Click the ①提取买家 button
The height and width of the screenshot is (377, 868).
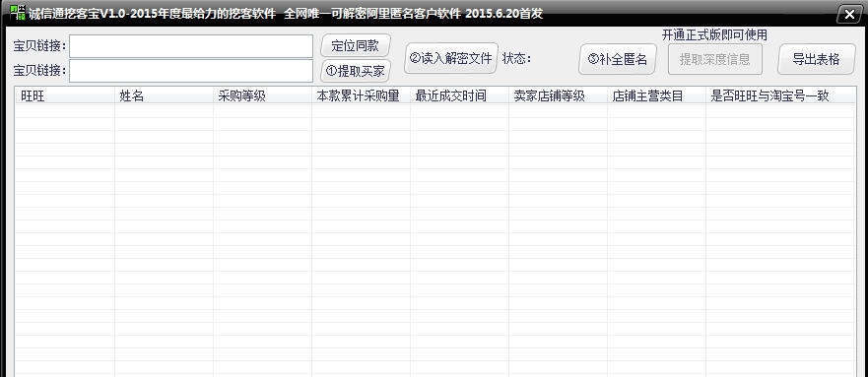(356, 71)
